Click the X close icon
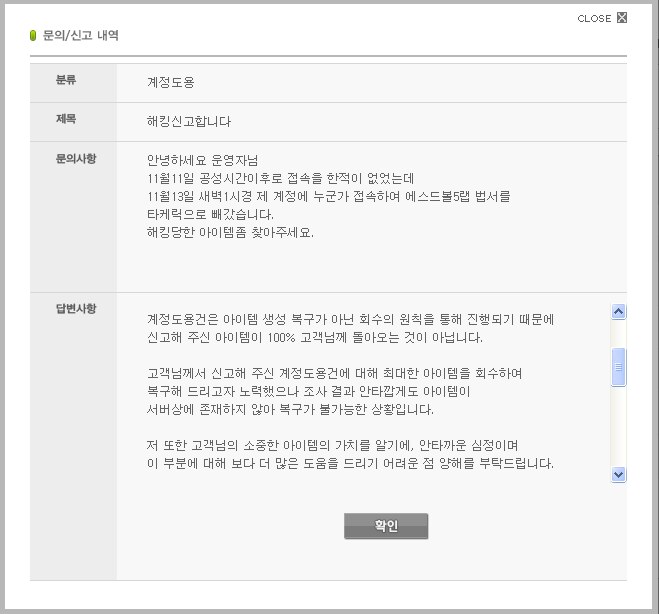Image resolution: width=659 pixels, height=614 pixels. (622, 17)
